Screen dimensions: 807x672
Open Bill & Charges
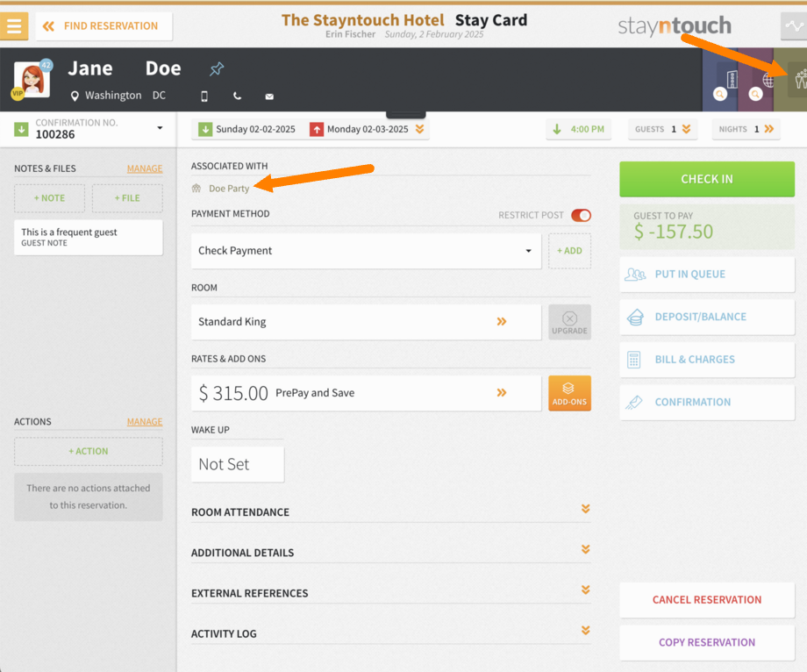click(707, 360)
